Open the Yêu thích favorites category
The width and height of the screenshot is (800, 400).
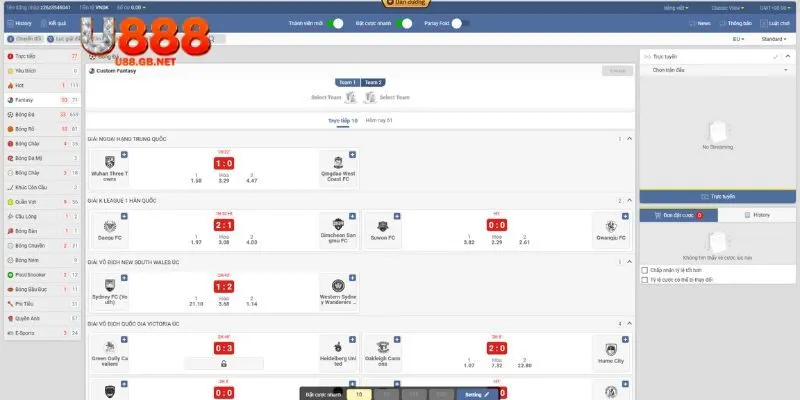pyautogui.click(x=42, y=71)
